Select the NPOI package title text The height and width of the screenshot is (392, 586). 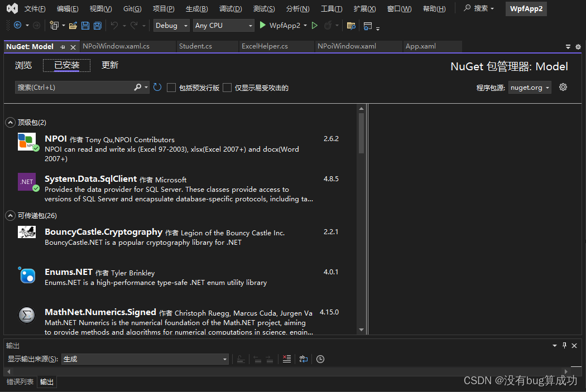coord(56,139)
